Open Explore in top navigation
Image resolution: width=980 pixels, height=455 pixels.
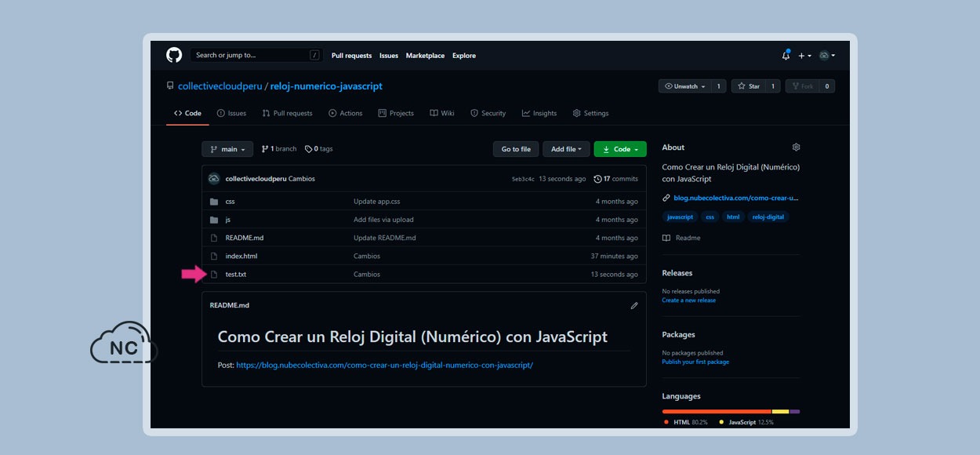click(x=464, y=56)
